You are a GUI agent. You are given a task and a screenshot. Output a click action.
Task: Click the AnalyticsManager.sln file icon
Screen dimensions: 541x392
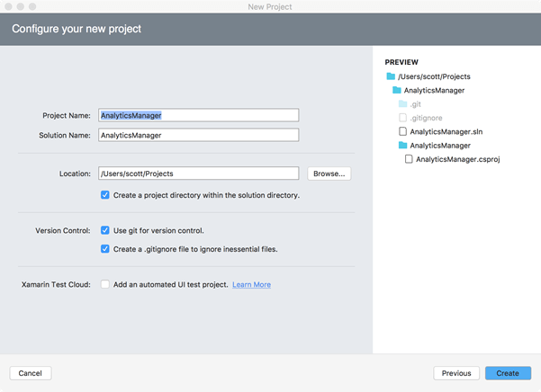402,131
